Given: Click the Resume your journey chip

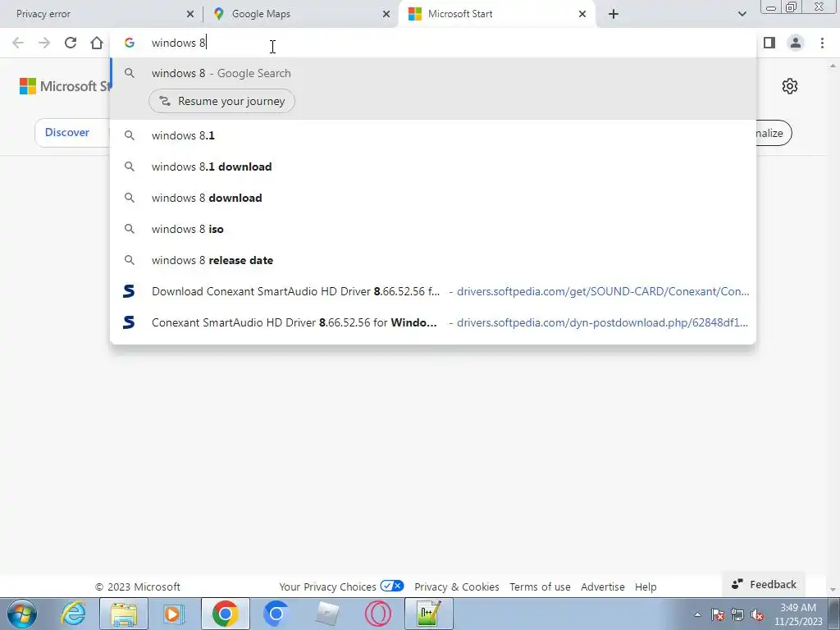Looking at the screenshot, I should (221, 101).
